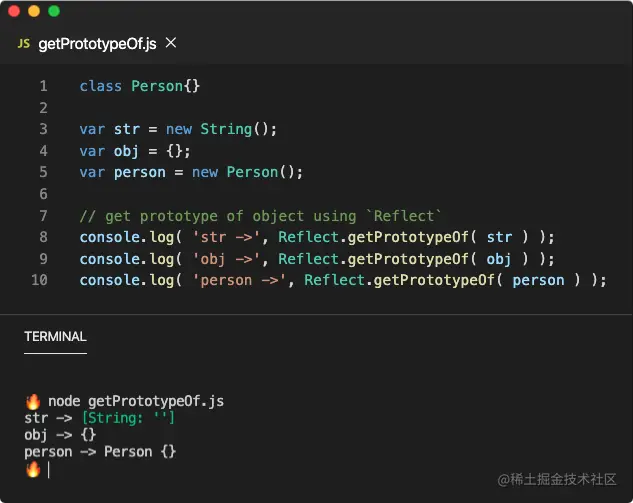
Task: Click 'console' on line 10
Action: pyautogui.click(x=109, y=280)
